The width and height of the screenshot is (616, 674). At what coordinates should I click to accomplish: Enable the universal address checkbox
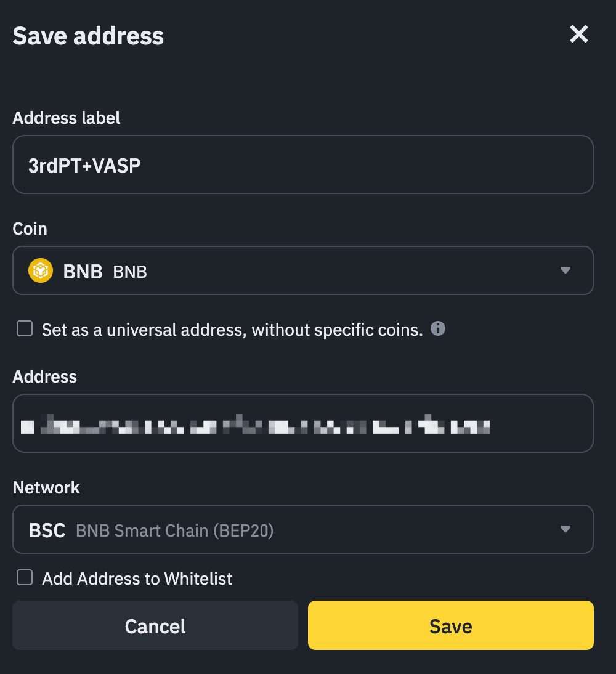[25, 328]
